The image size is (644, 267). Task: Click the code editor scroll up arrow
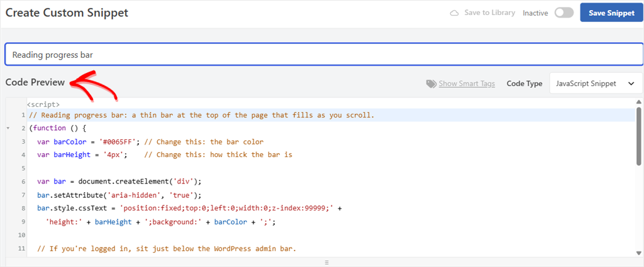639,102
